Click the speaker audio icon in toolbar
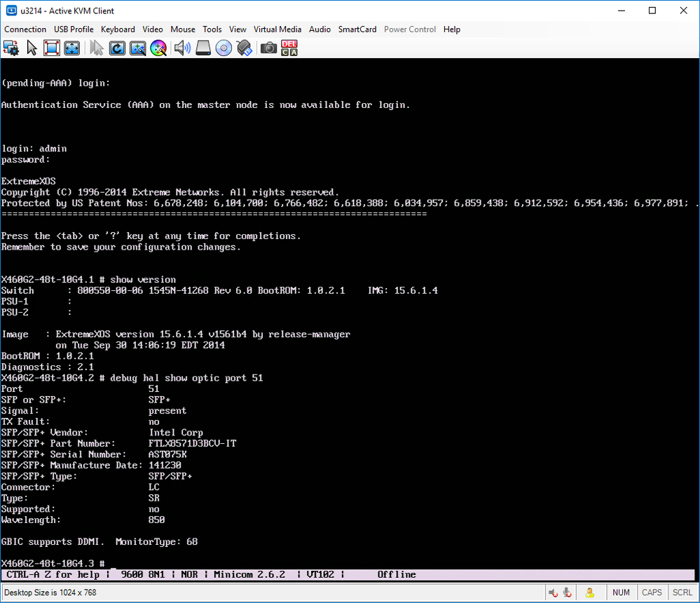The width and height of the screenshot is (700, 603). (x=182, y=48)
